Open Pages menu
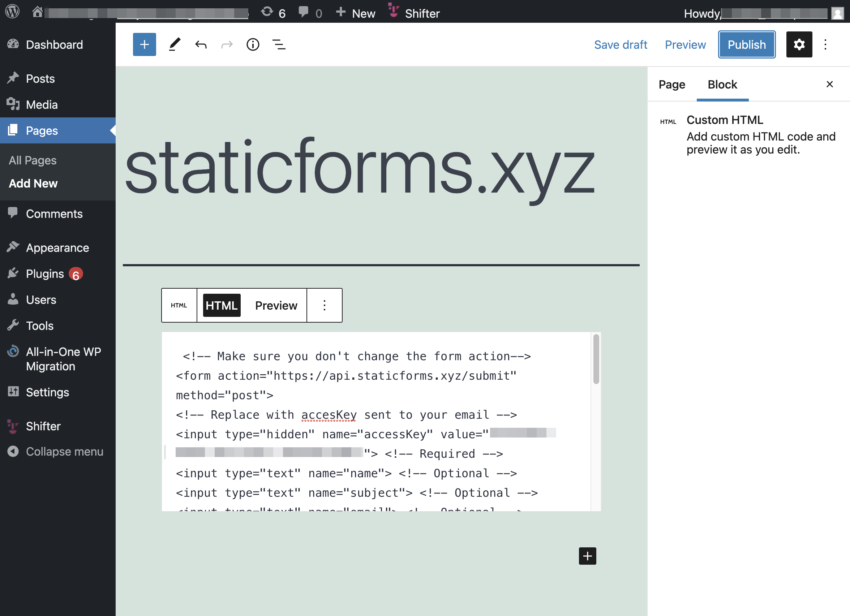850x616 pixels. pyautogui.click(x=58, y=130)
